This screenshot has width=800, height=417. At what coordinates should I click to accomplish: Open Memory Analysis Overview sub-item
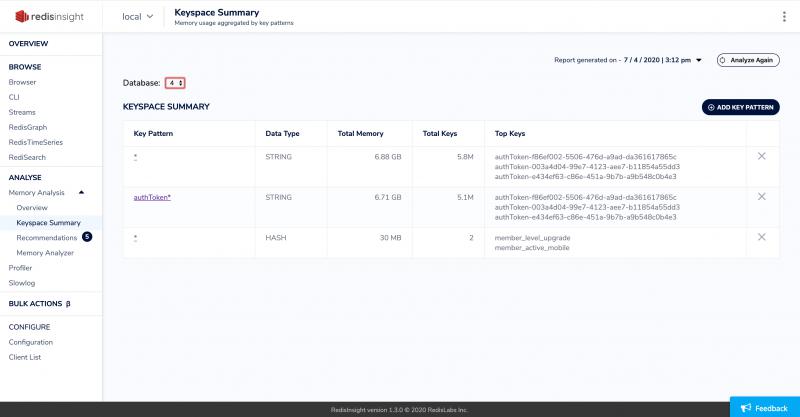[x=32, y=207]
